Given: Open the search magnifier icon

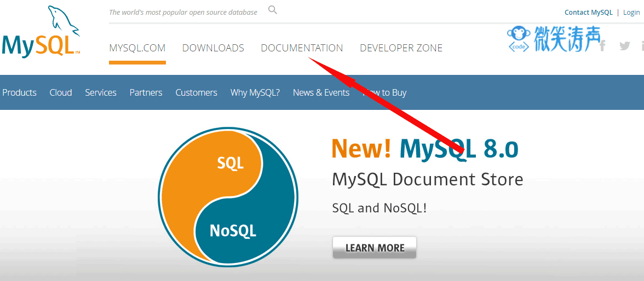Looking at the screenshot, I should coord(273,10).
